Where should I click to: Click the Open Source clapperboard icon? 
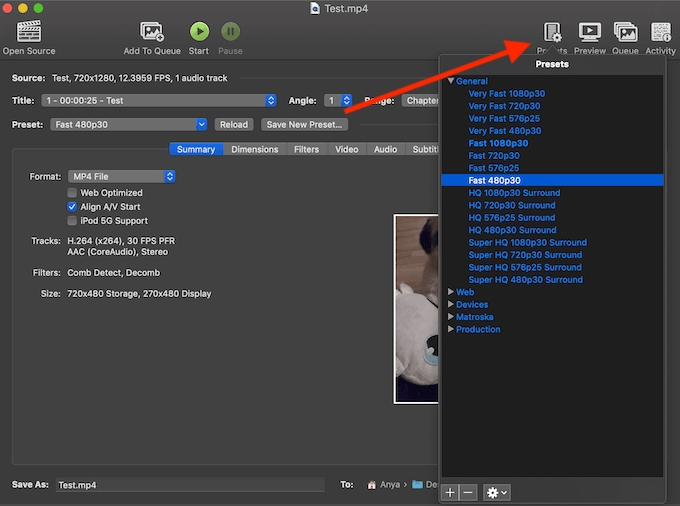(29, 32)
